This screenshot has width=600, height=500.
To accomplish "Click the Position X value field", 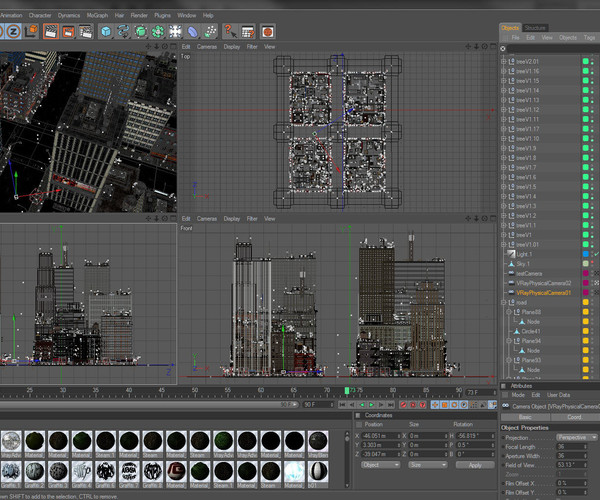I will click(x=381, y=436).
